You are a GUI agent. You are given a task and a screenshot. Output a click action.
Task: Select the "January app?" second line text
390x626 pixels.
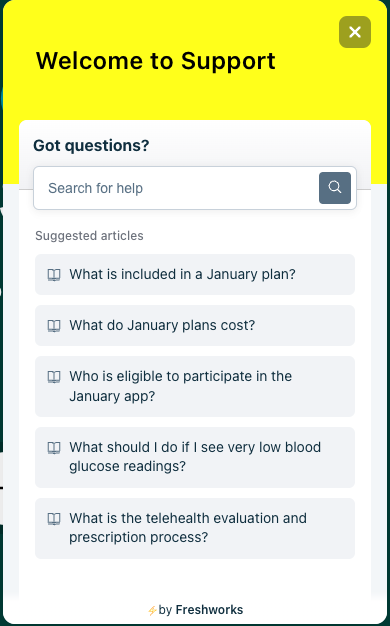(112, 396)
